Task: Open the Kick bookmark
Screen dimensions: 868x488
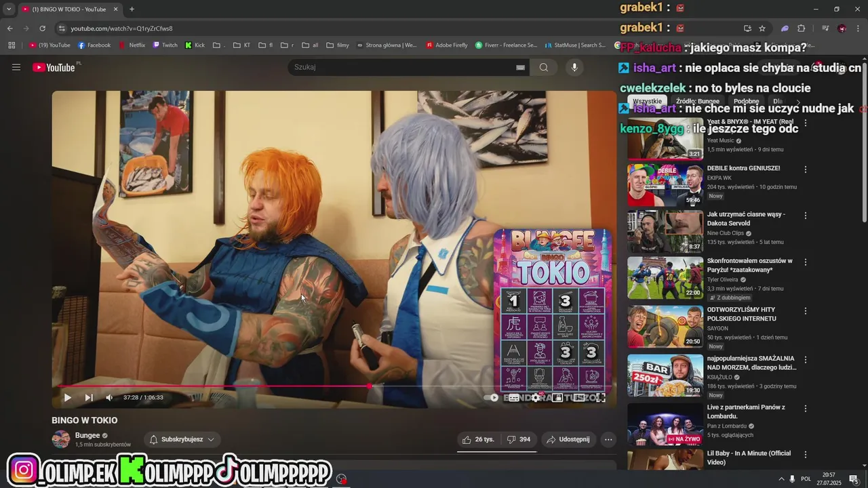Action: coord(195,45)
